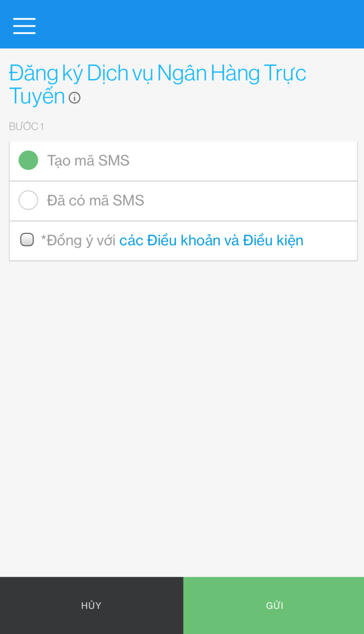The width and height of the screenshot is (364, 634).
Task: Tap the green GỬI action bar button
Action: [x=274, y=605]
